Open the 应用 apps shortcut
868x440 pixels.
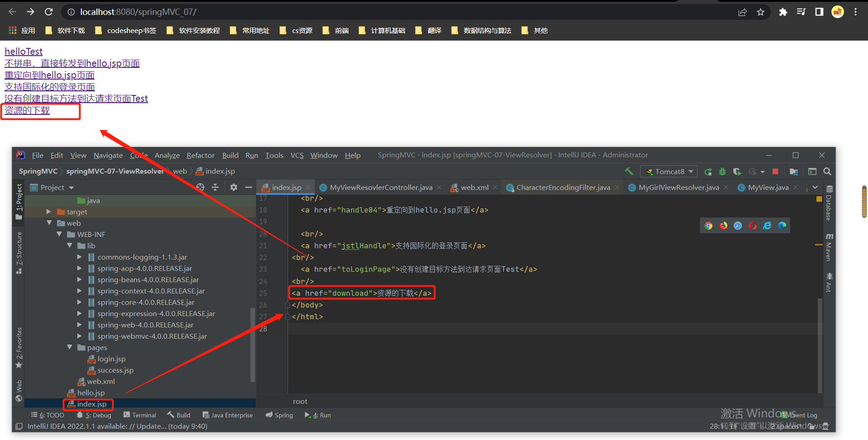[22, 30]
